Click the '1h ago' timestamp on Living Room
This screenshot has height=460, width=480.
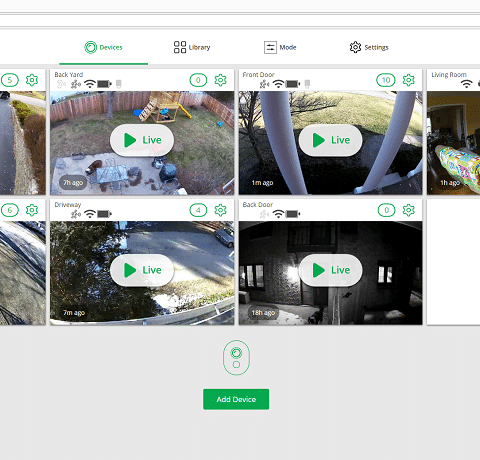click(x=450, y=183)
